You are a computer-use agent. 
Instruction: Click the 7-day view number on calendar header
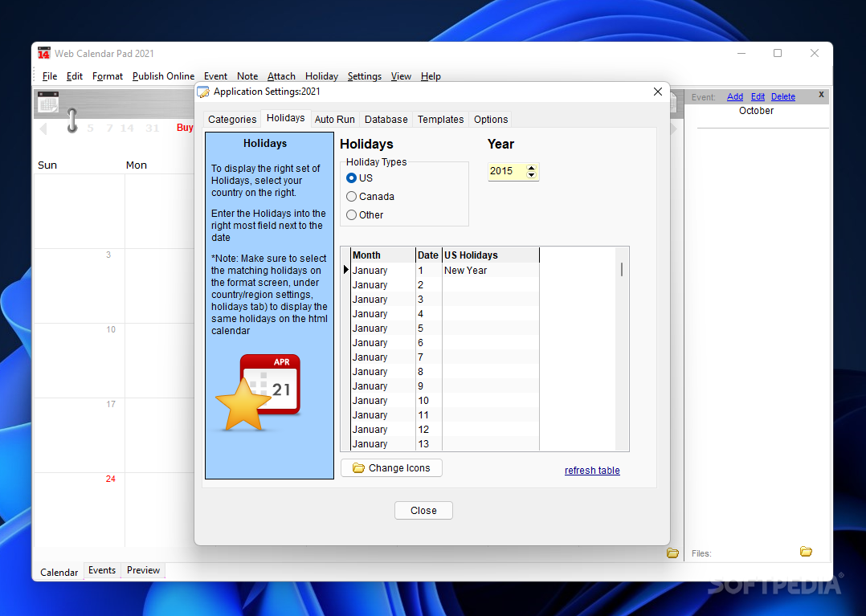pyautogui.click(x=109, y=128)
